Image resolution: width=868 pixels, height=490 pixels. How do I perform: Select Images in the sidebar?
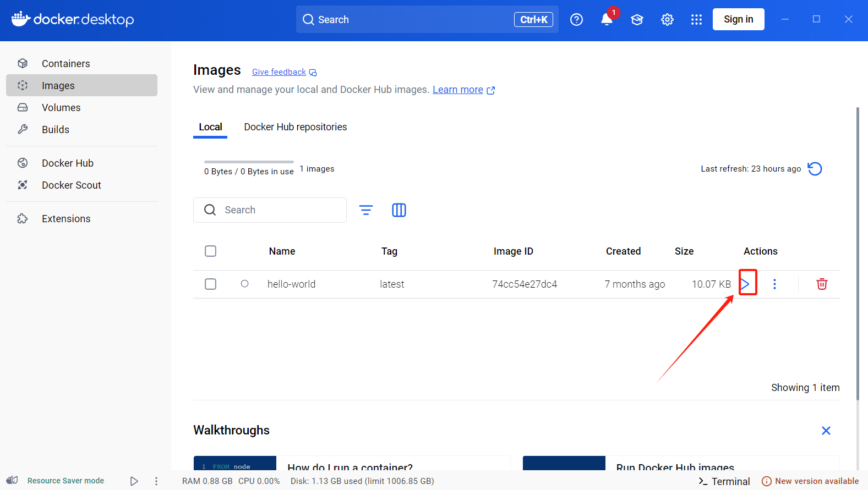81,85
